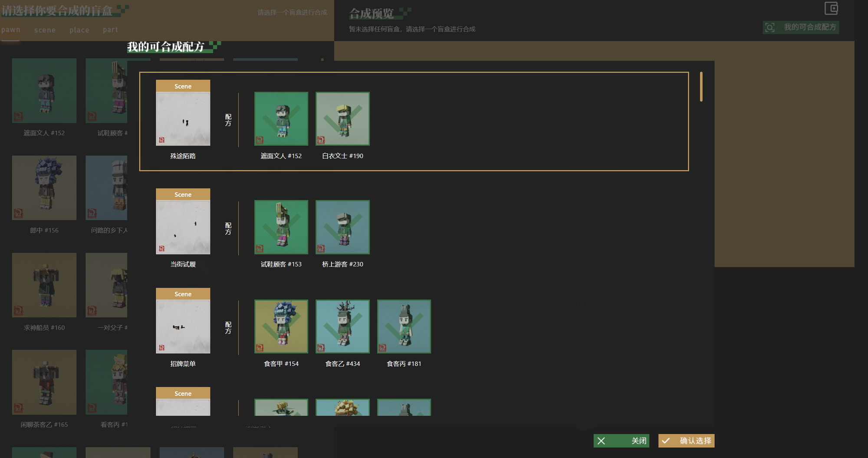Screen dimensions: 868x458
Task: Switch to the part tab
Action: point(110,30)
